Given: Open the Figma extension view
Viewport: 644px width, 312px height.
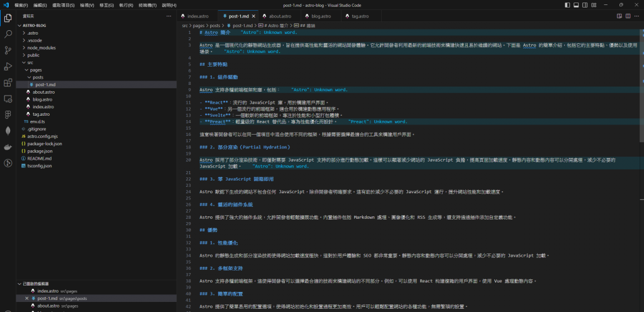Looking at the screenshot, I should (x=8, y=114).
